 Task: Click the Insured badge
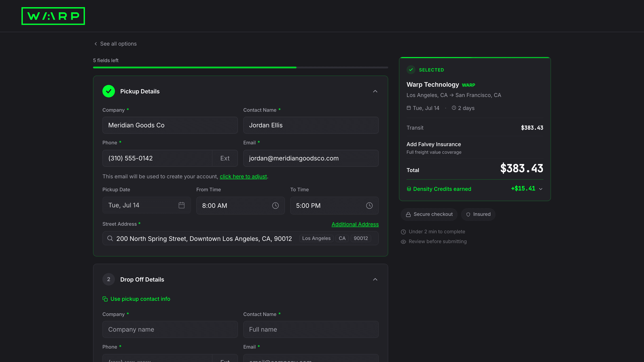click(478, 214)
